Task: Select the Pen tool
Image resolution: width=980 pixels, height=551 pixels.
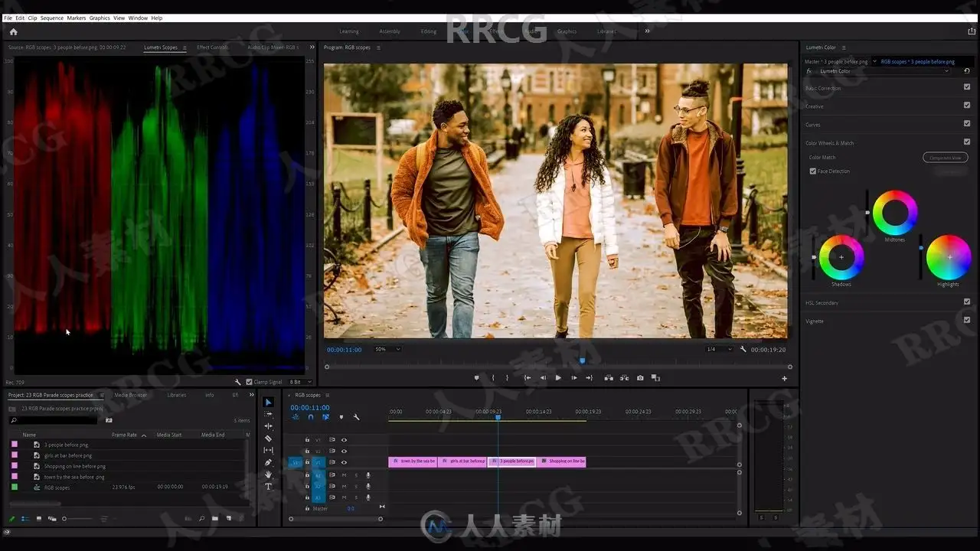Action: [x=269, y=462]
